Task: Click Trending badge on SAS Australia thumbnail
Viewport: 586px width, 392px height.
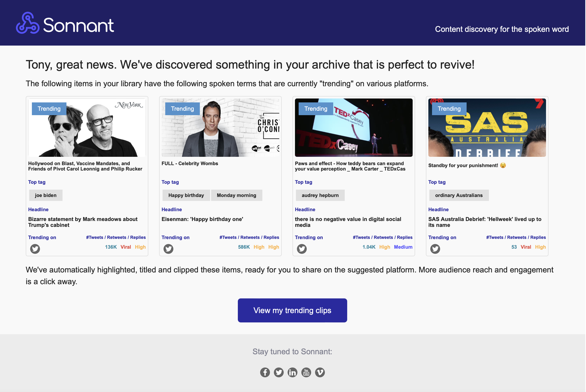Action: pyautogui.click(x=450, y=109)
